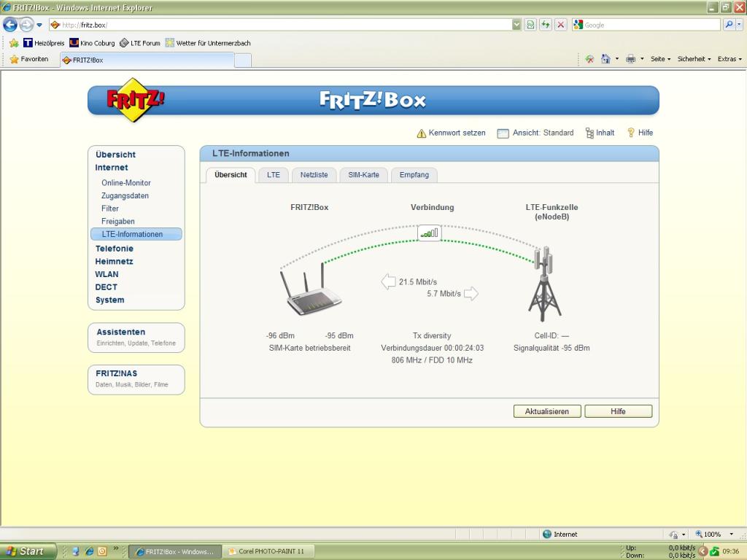Toggle Ansicht: Standard view
Screen dimensions: 747x560
pos(535,133)
